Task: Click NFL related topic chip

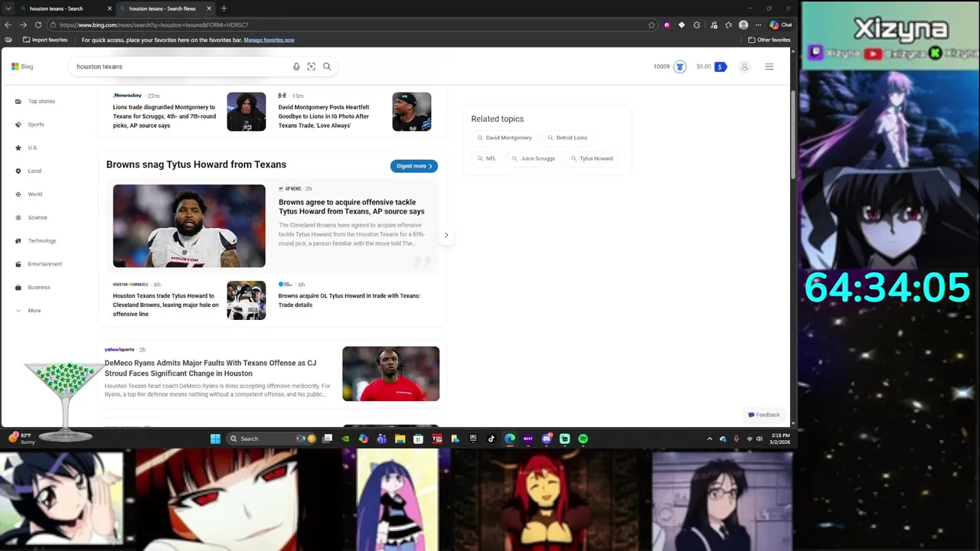Action: (487, 158)
